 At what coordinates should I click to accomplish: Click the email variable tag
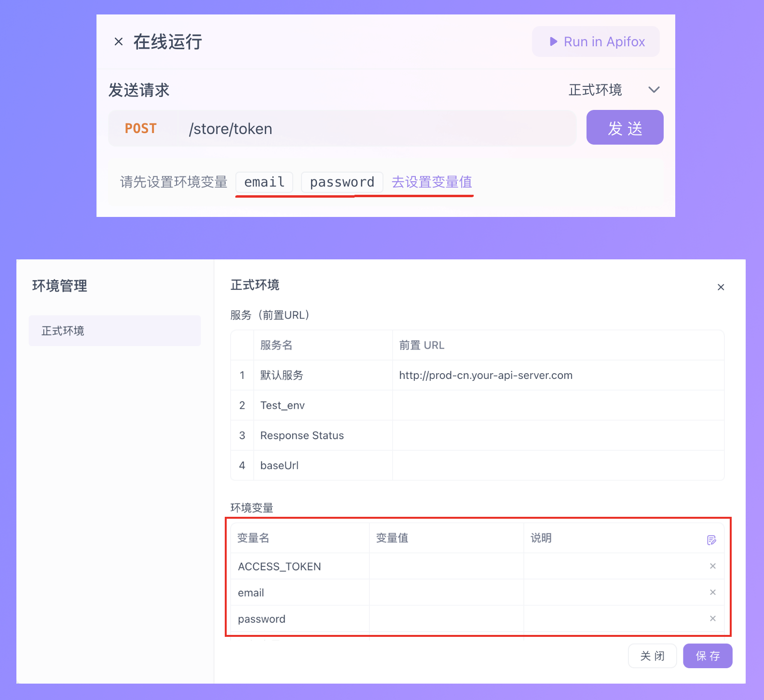coord(264,182)
